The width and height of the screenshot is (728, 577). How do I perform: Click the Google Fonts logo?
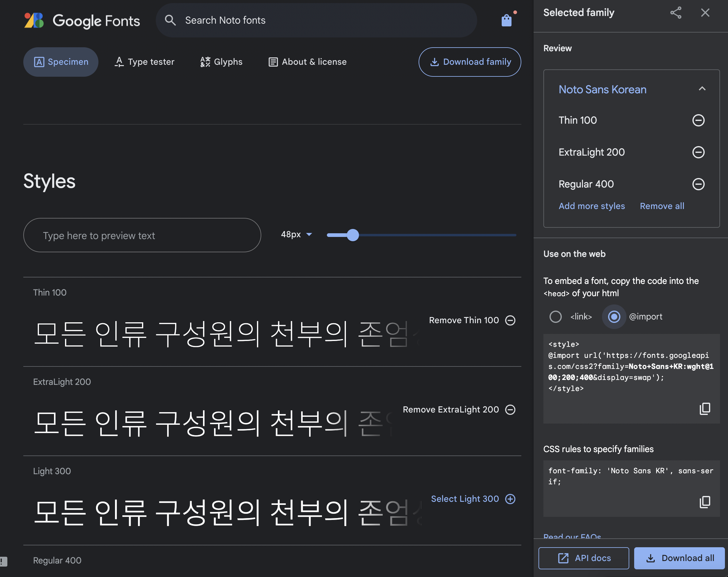click(x=82, y=21)
